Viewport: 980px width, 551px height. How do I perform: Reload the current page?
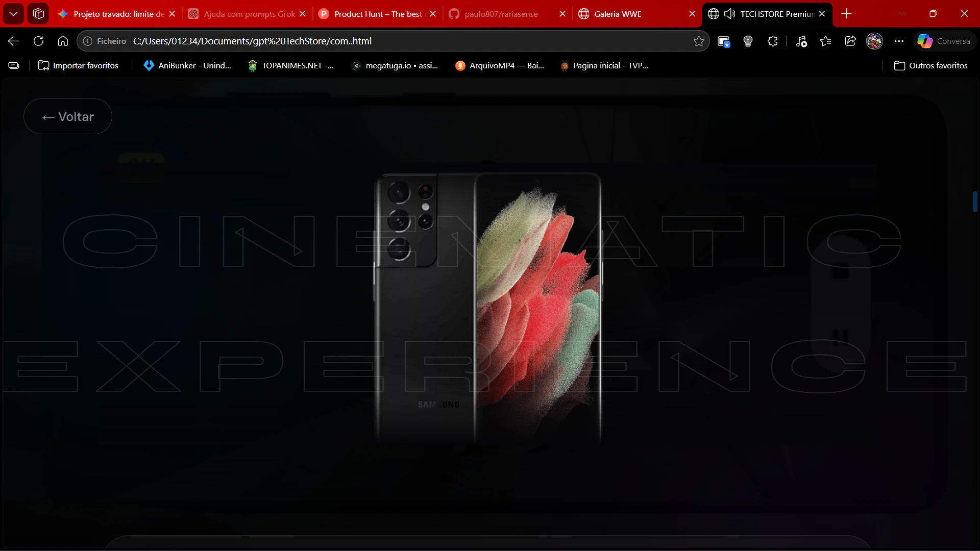(x=38, y=41)
